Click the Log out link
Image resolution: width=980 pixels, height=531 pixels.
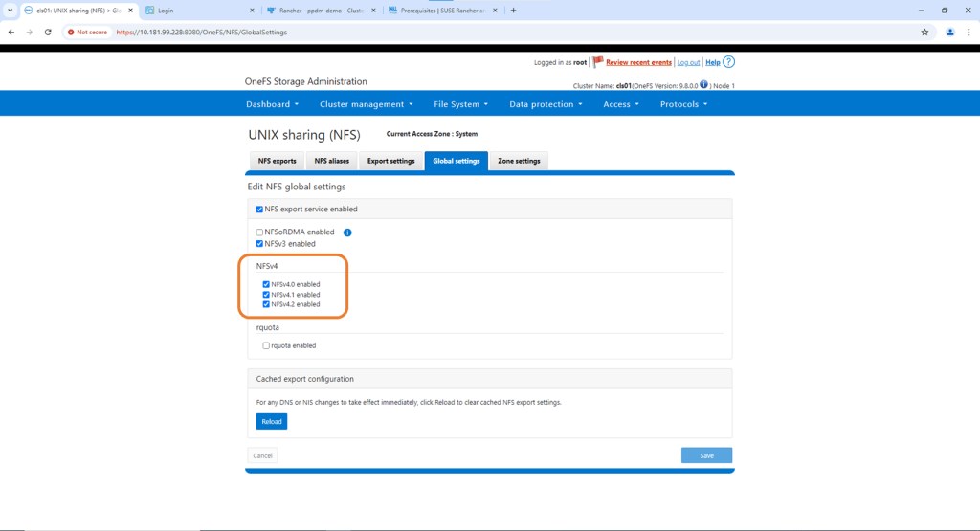(x=687, y=63)
